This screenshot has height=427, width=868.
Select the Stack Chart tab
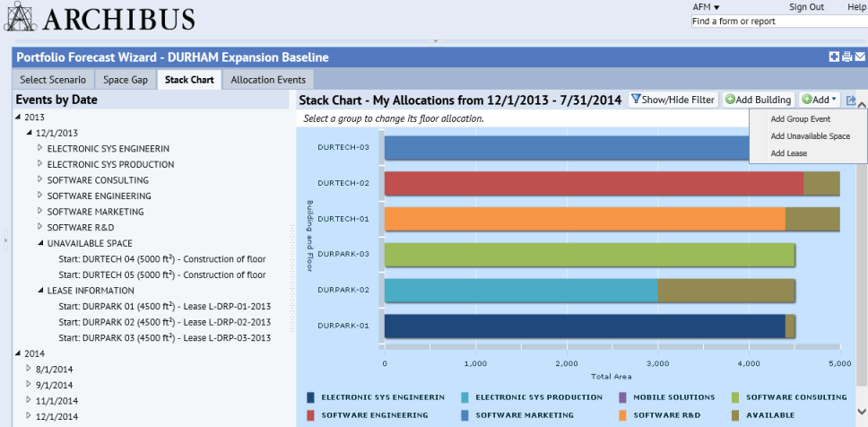point(189,80)
